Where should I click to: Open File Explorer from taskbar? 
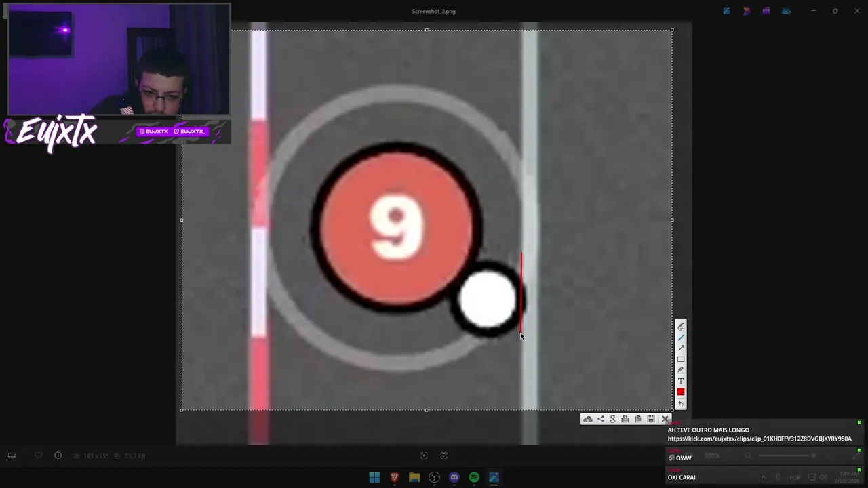(414, 477)
